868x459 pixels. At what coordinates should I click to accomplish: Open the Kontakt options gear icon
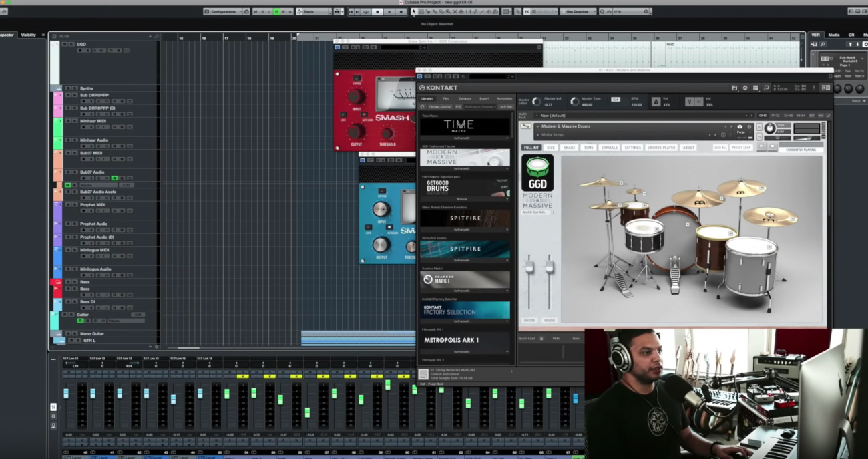coord(745,88)
